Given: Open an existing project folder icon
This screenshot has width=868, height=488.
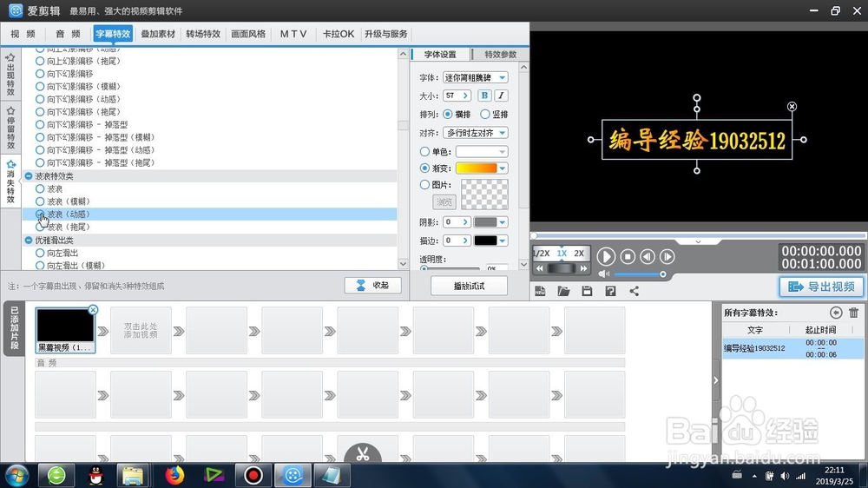Looking at the screenshot, I should pos(563,292).
